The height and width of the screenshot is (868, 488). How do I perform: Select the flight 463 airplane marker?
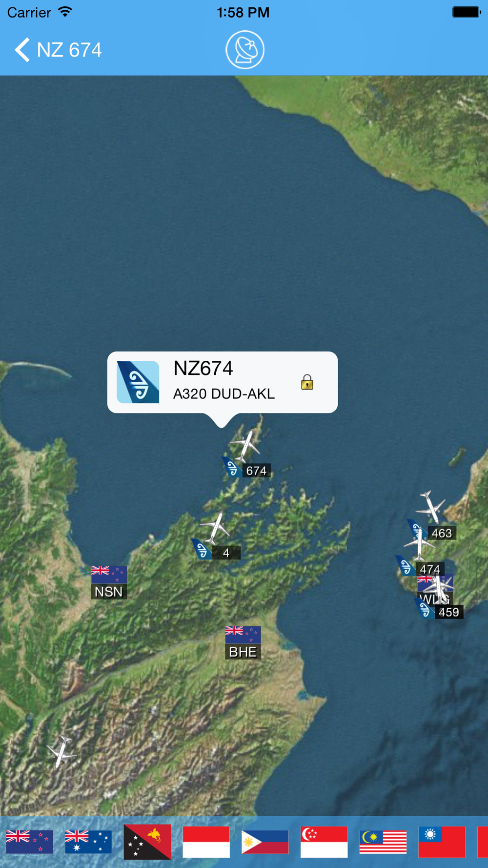(x=431, y=507)
